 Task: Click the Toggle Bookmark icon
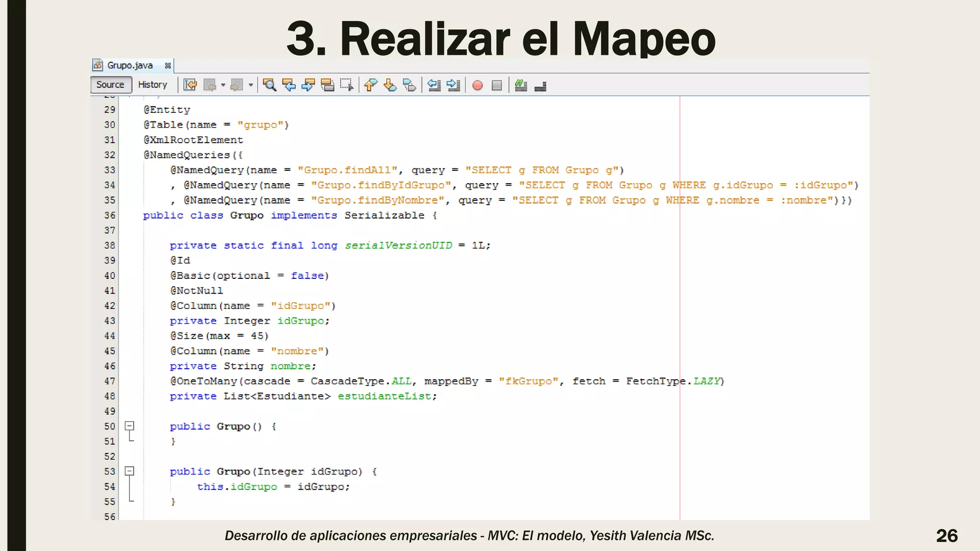pyautogui.click(x=410, y=85)
